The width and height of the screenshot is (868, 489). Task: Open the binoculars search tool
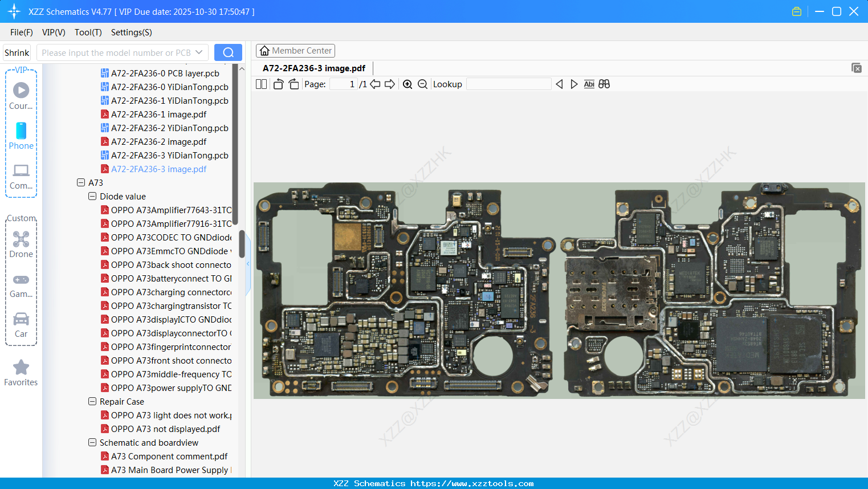click(604, 84)
